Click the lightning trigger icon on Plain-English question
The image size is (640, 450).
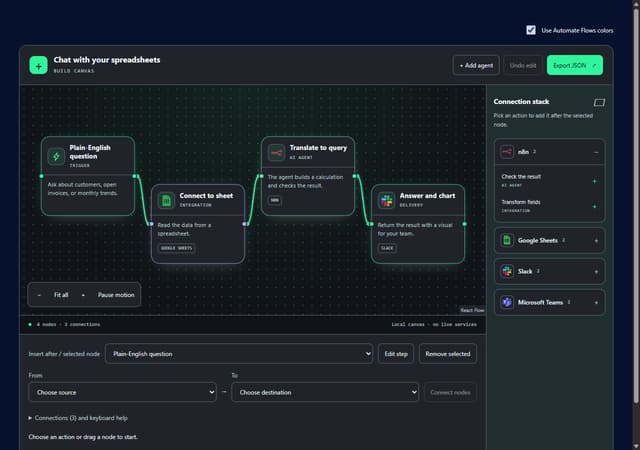coord(56,156)
